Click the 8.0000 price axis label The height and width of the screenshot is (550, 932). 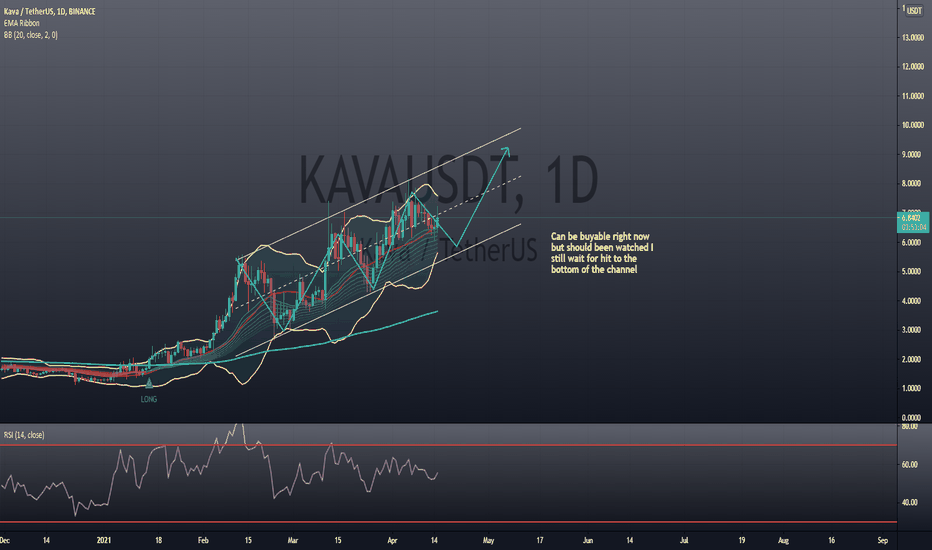coord(912,184)
